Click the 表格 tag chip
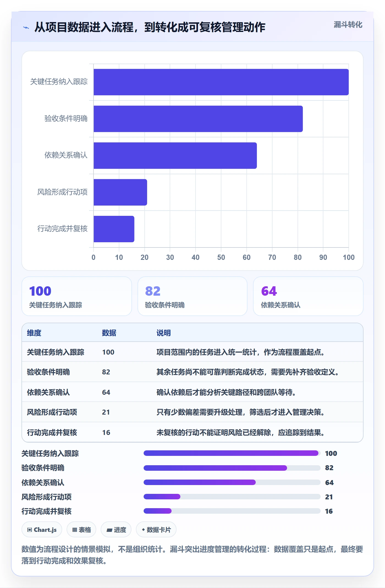This screenshot has width=385, height=588. click(81, 529)
